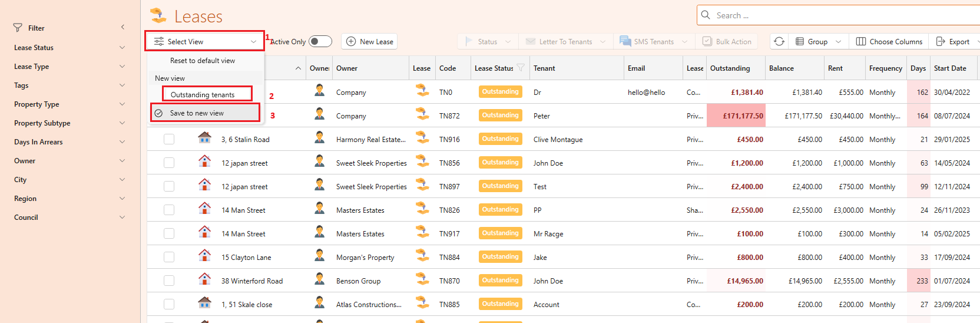980x323 pixels.
Task: Click the New Lease button
Action: coord(369,41)
